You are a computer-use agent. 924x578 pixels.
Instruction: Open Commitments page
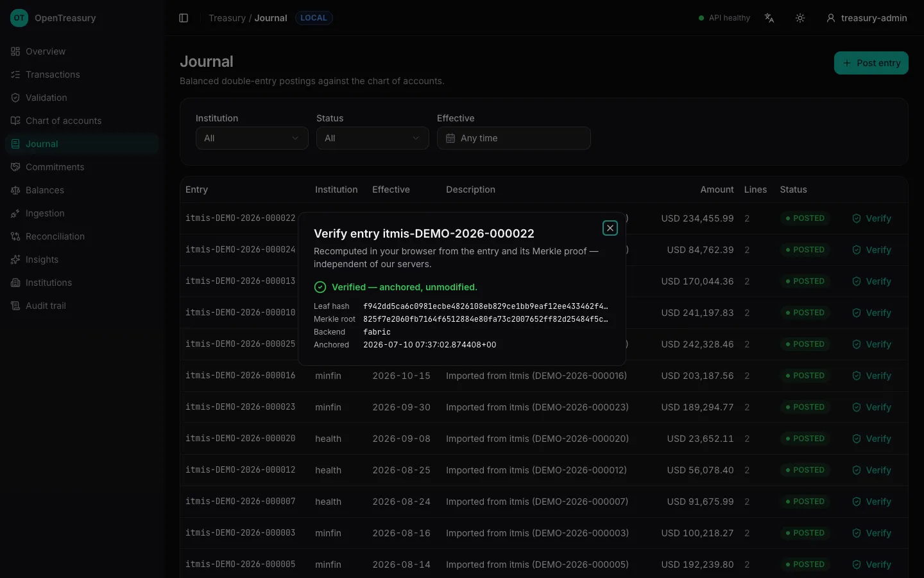(81, 167)
